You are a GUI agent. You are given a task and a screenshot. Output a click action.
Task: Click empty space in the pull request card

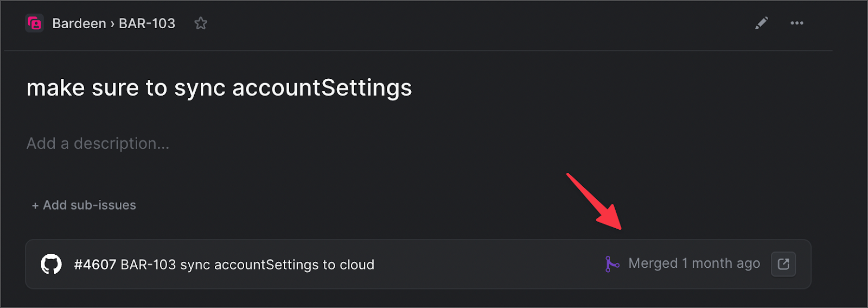488,265
